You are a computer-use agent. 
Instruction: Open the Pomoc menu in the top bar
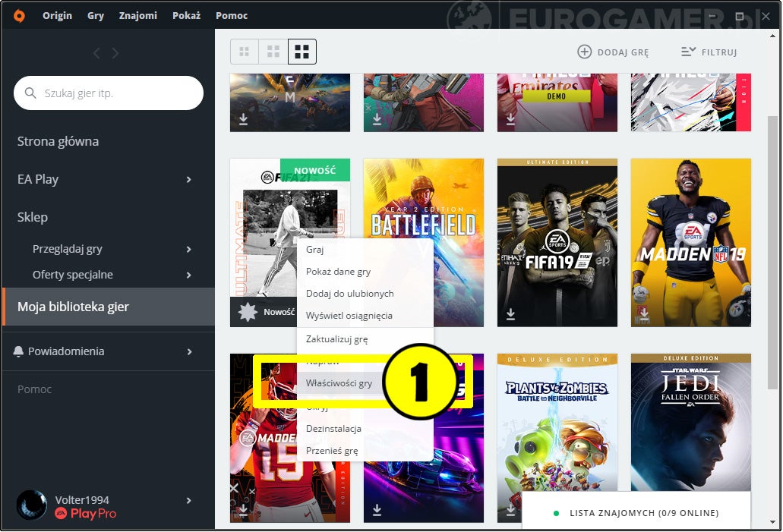232,15
